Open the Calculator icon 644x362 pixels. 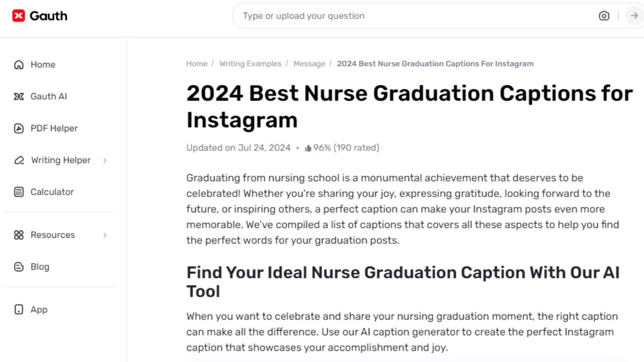[19, 192]
